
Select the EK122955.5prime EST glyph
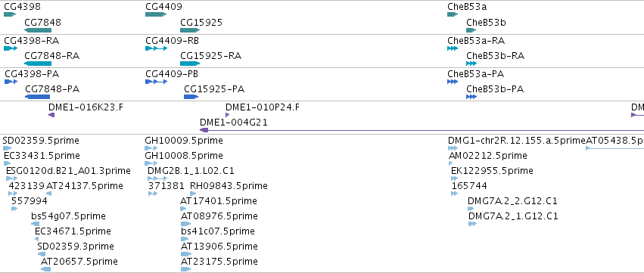(x=454, y=178)
